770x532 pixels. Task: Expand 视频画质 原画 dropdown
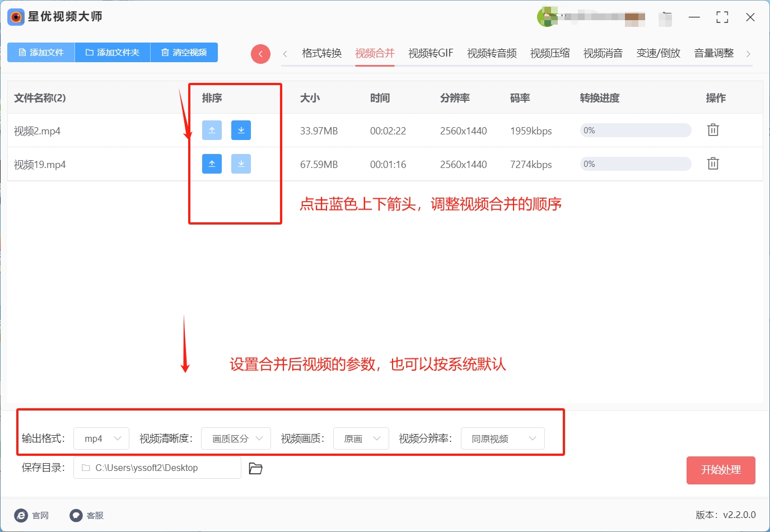pos(361,438)
